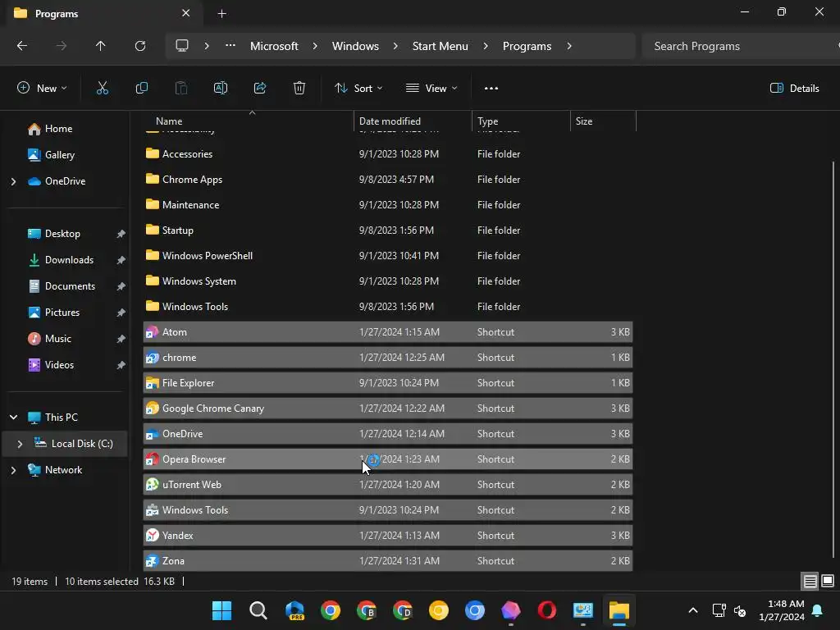The width and height of the screenshot is (840, 630).
Task: Select the Yandex shortcut
Action: coord(388,536)
